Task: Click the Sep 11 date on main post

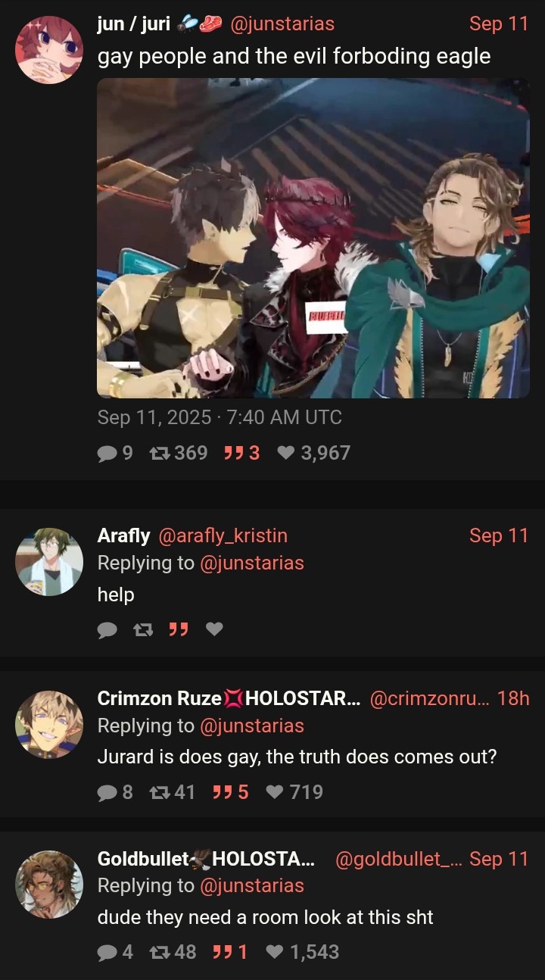Action: [x=499, y=23]
